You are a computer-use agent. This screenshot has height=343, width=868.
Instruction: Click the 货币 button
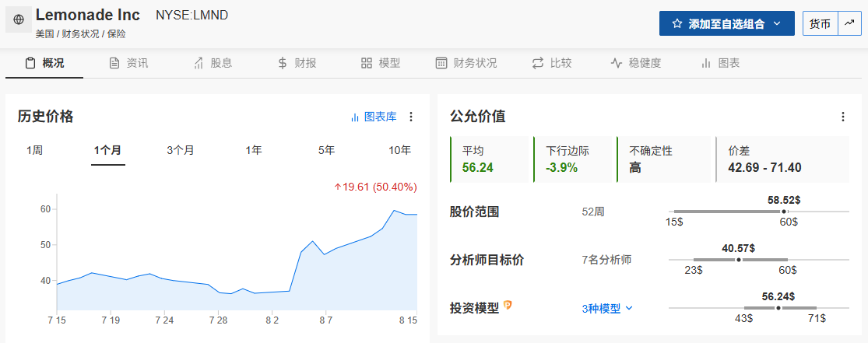click(821, 23)
